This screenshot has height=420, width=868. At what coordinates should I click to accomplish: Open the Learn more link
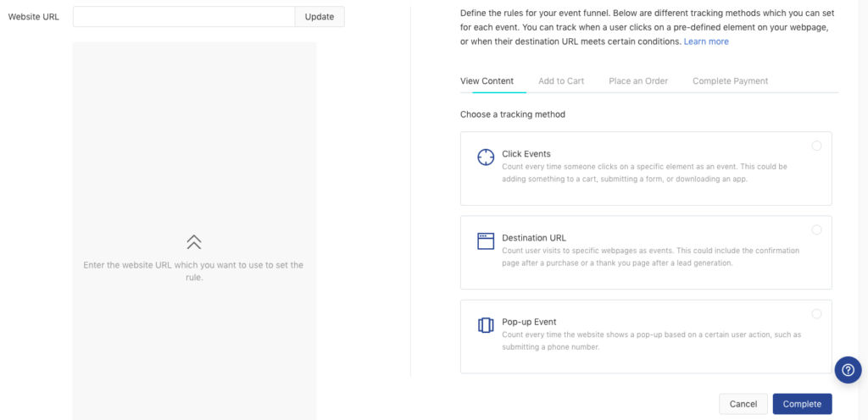(x=706, y=41)
